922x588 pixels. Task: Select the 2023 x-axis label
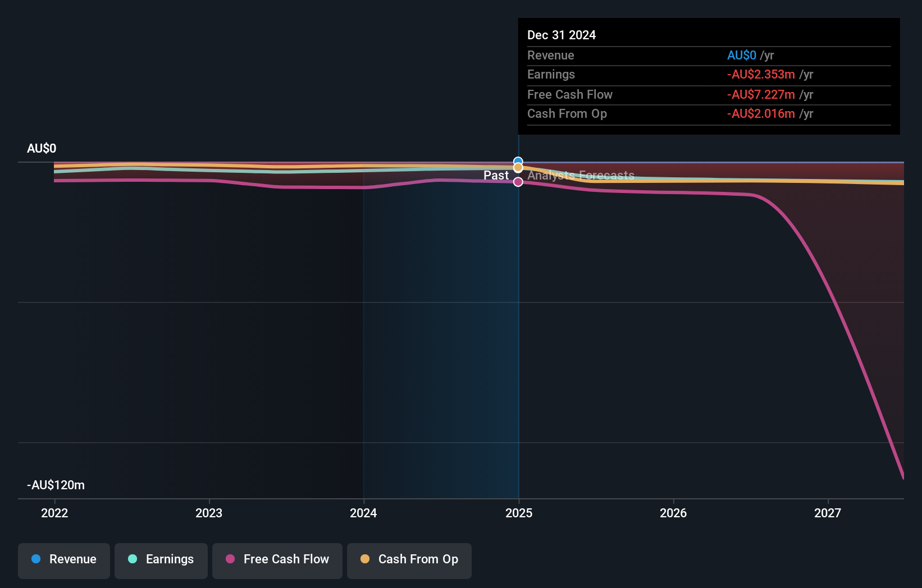pyautogui.click(x=209, y=513)
